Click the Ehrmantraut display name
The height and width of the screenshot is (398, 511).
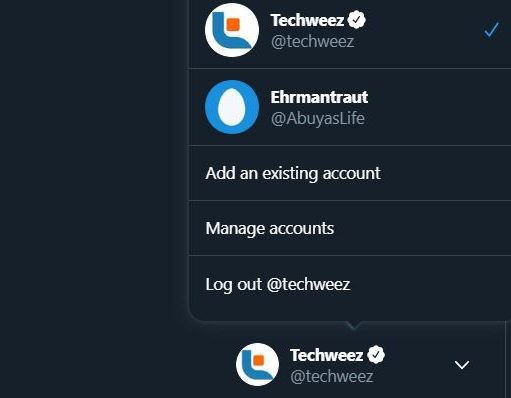(319, 97)
